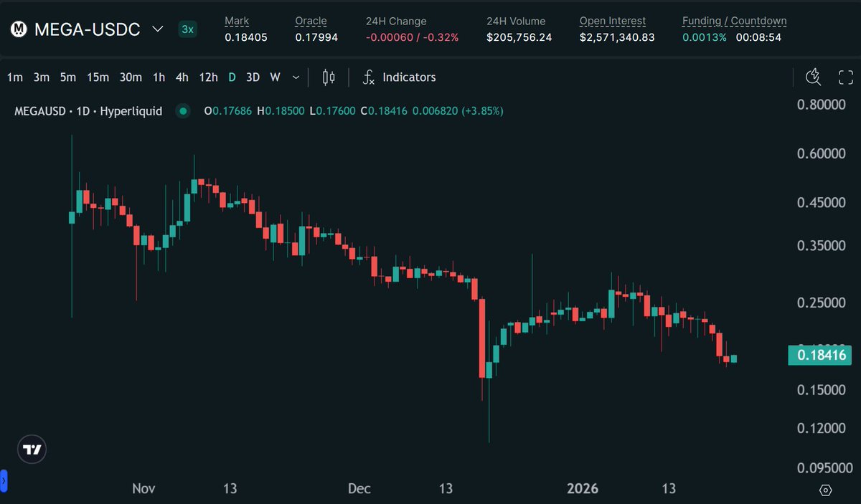Click the 0.18416 current price label

point(819,355)
